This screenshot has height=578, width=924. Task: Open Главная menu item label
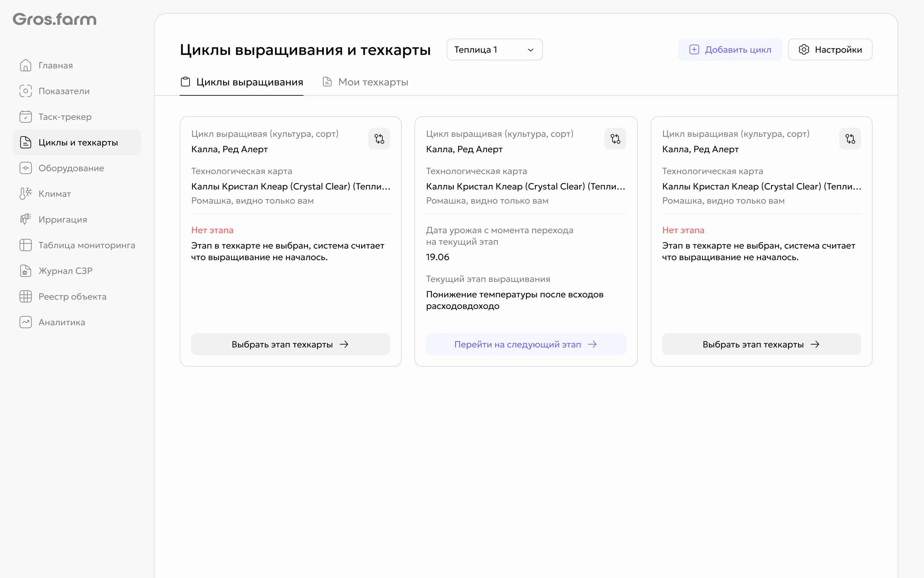(56, 66)
